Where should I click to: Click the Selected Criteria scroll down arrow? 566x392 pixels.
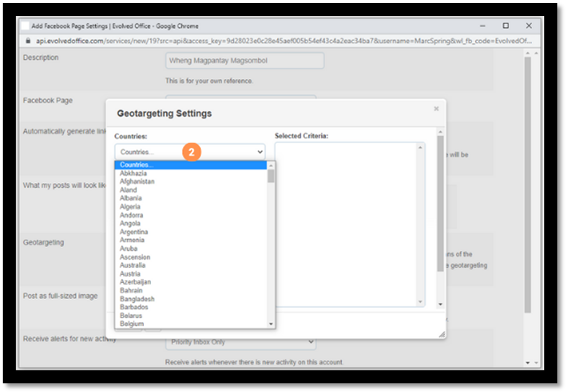tap(420, 302)
